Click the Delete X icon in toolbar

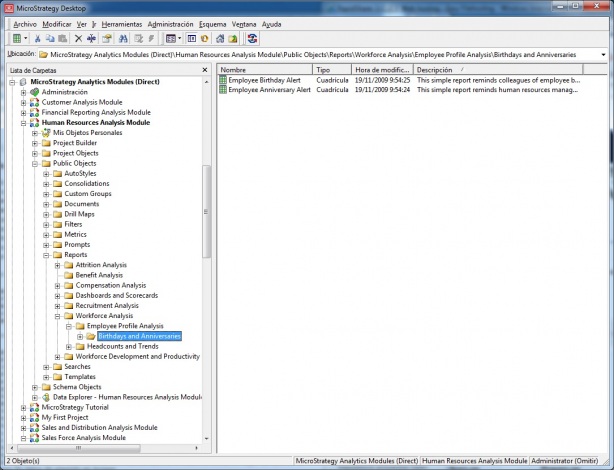pyautogui.click(x=78, y=38)
